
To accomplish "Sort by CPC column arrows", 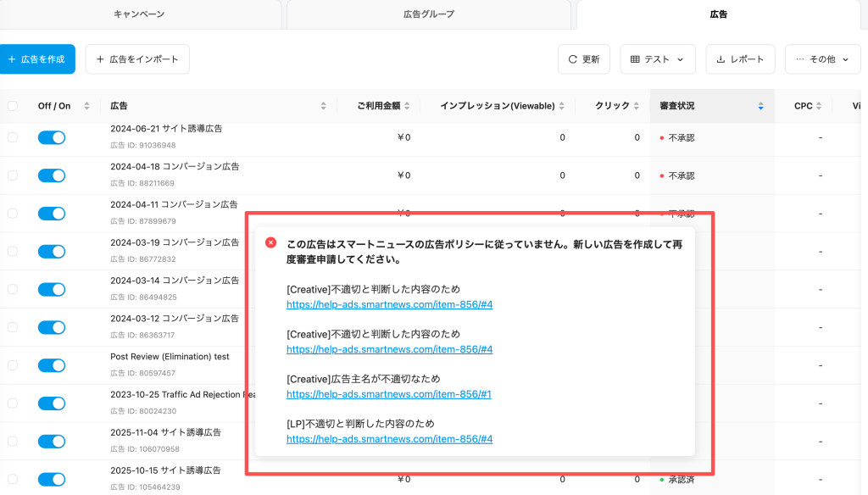I will click(x=820, y=107).
